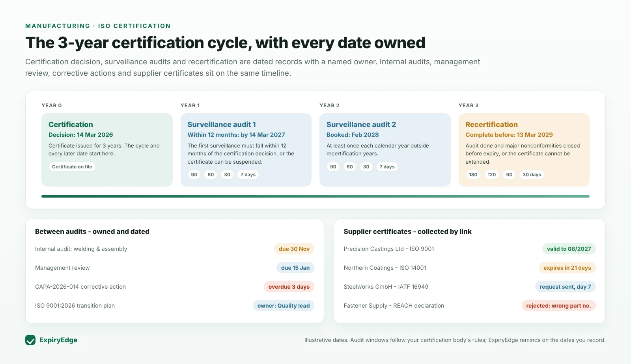Open the Internal audit: welding & assembly row
Screen dimensions: 631x364
[x=175, y=249]
